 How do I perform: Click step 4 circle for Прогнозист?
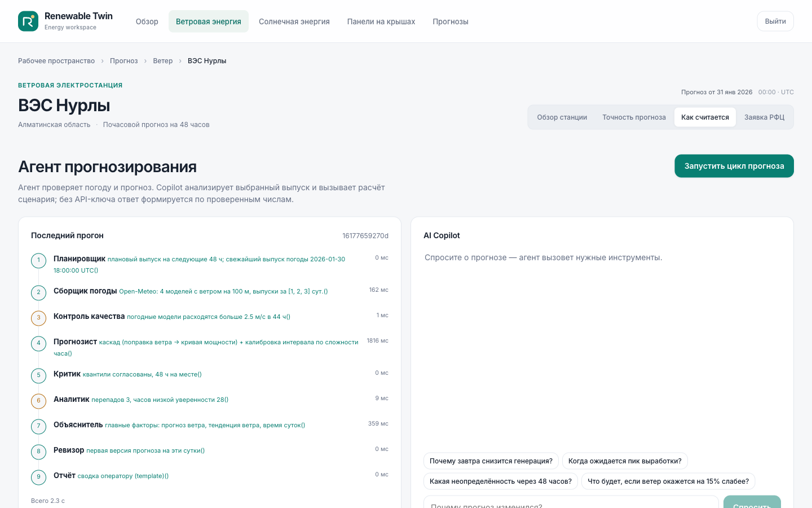click(38, 344)
